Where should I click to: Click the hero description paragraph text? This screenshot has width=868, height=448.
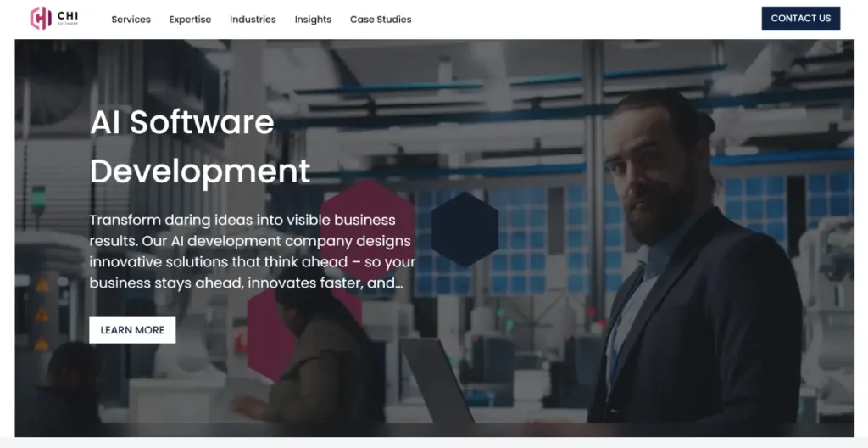point(253,252)
